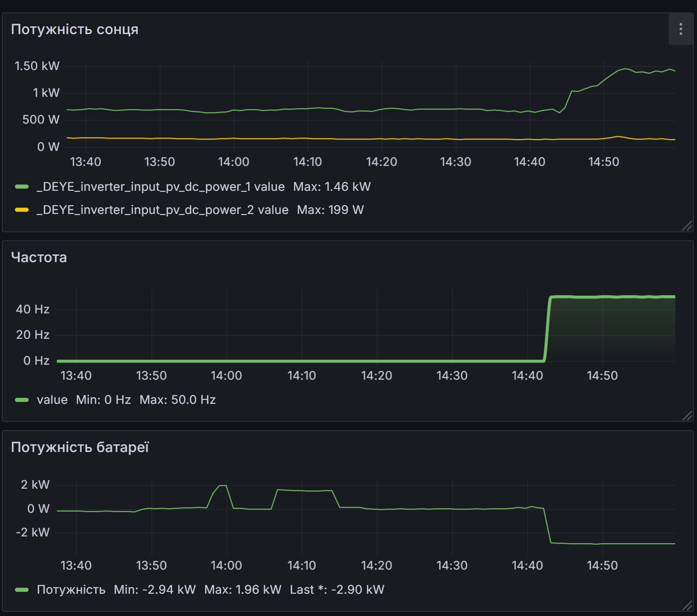This screenshot has height=616, width=697.
Task: Open the Потужність сонця panel kebab menu
Action: click(680, 29)
